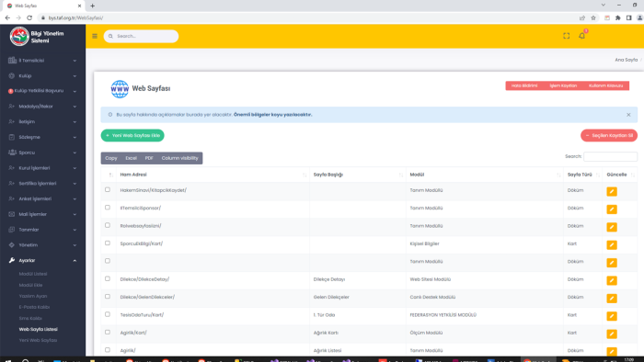Sort table by Ham Adresi column
This screenshot has width=644, height=362.
click(x=213, y=175)
